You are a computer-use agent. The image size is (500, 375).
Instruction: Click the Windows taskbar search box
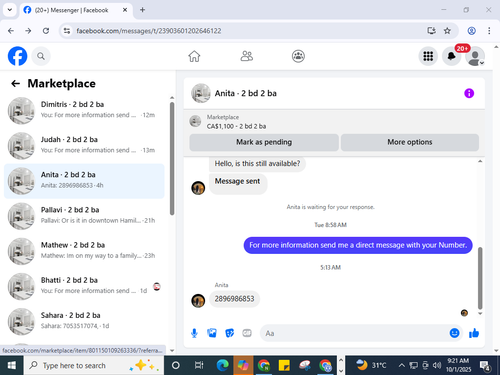pos(94,366)
